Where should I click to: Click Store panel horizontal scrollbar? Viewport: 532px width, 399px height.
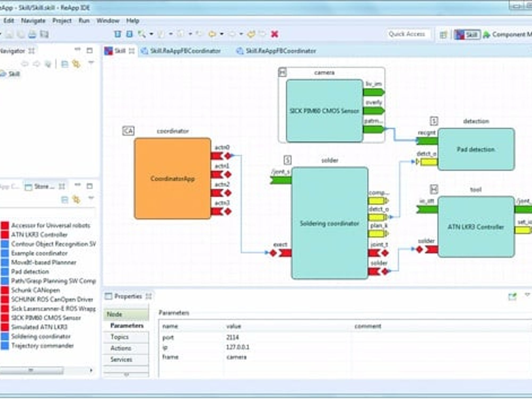point(47,370)
